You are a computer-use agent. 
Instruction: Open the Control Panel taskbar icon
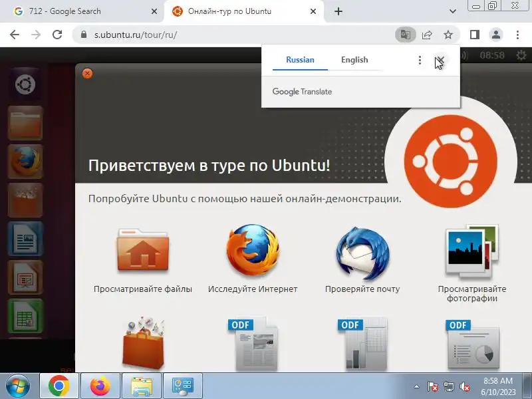tap(183, 386)
